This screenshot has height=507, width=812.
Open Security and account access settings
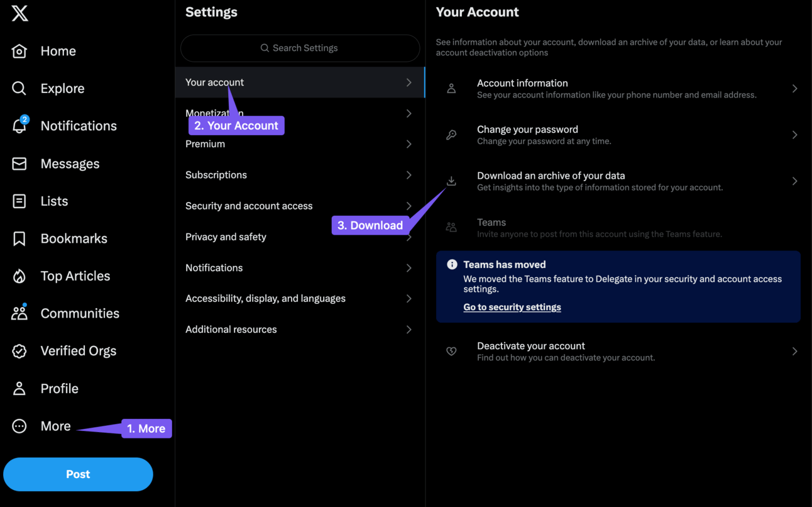249,206
